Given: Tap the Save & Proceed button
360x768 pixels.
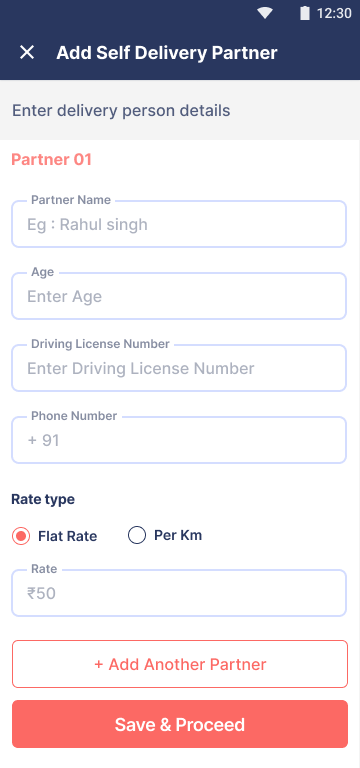Looking at the screenshot, I should 180,724.
